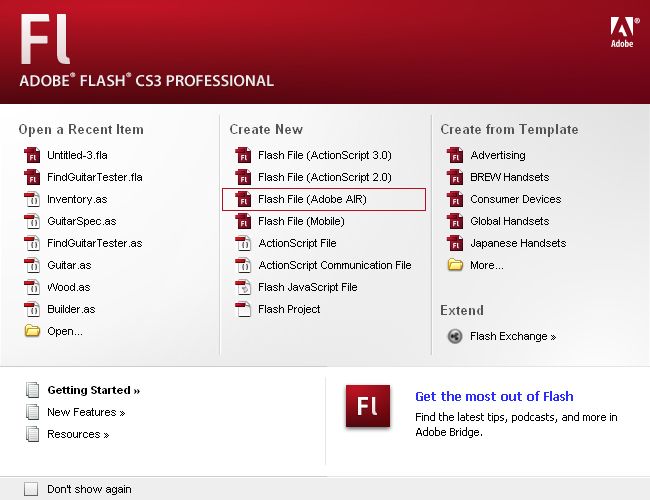Click the Global Handsets template icon
This screenshot has width=650, height=500.
455,221
